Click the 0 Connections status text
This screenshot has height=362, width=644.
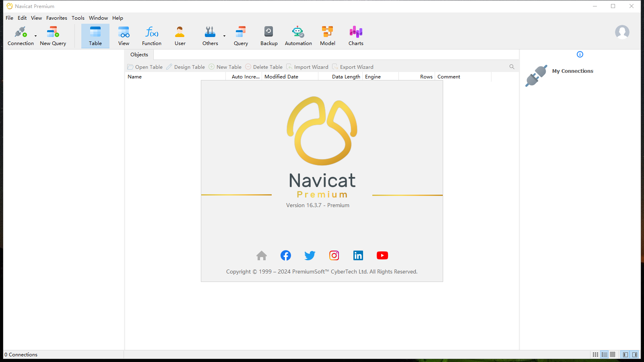21,355
